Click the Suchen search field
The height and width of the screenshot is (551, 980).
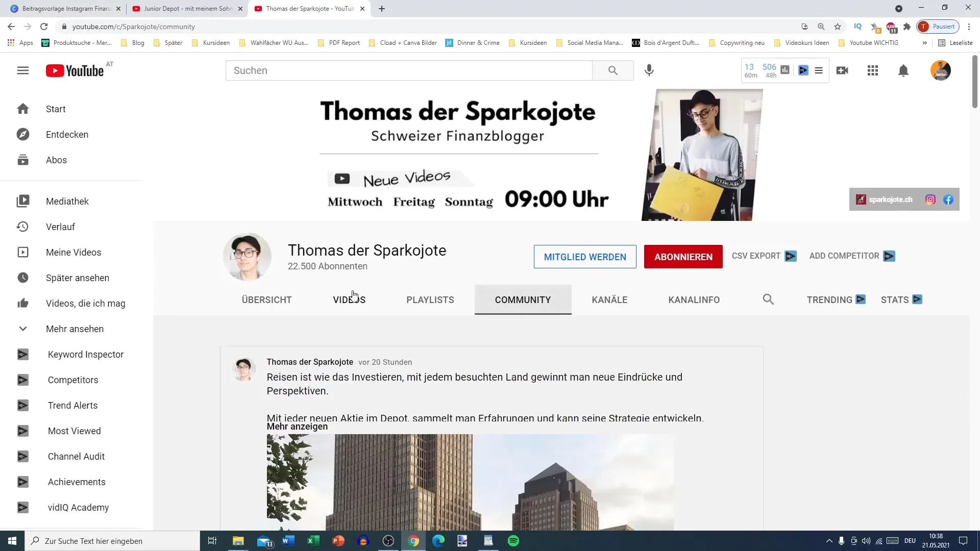click(x=409, y=70)
